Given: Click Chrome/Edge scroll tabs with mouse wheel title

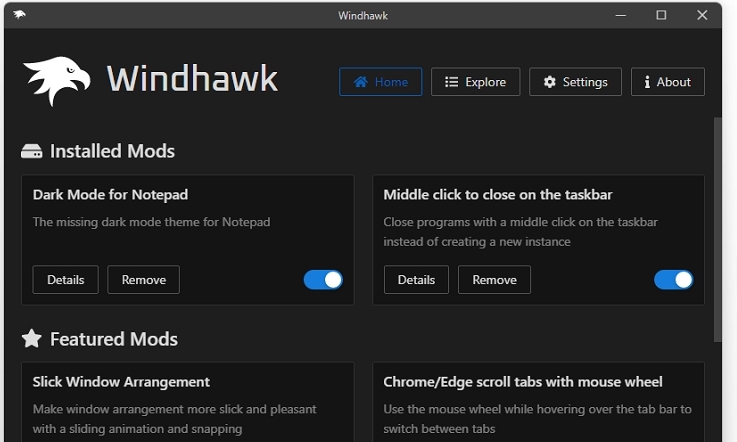Looking at the screenshot, I should click(523, 382).
